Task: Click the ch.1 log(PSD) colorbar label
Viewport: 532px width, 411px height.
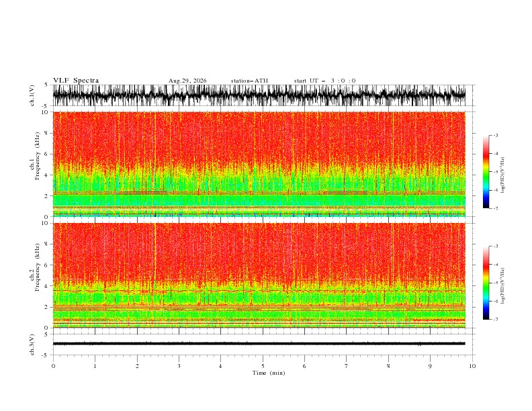Action: (x=503, y=175)
